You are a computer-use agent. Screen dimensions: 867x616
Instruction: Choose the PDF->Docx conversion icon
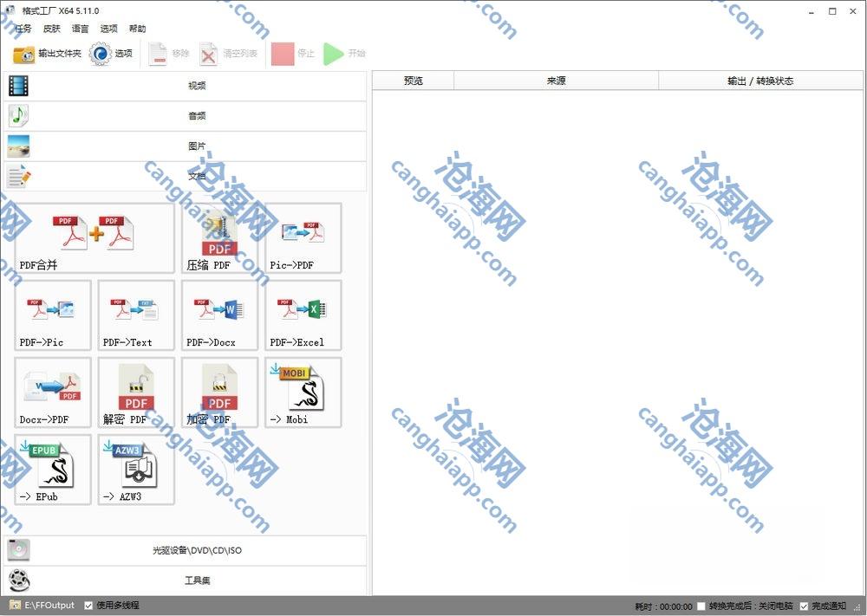(x=219, y=314)
